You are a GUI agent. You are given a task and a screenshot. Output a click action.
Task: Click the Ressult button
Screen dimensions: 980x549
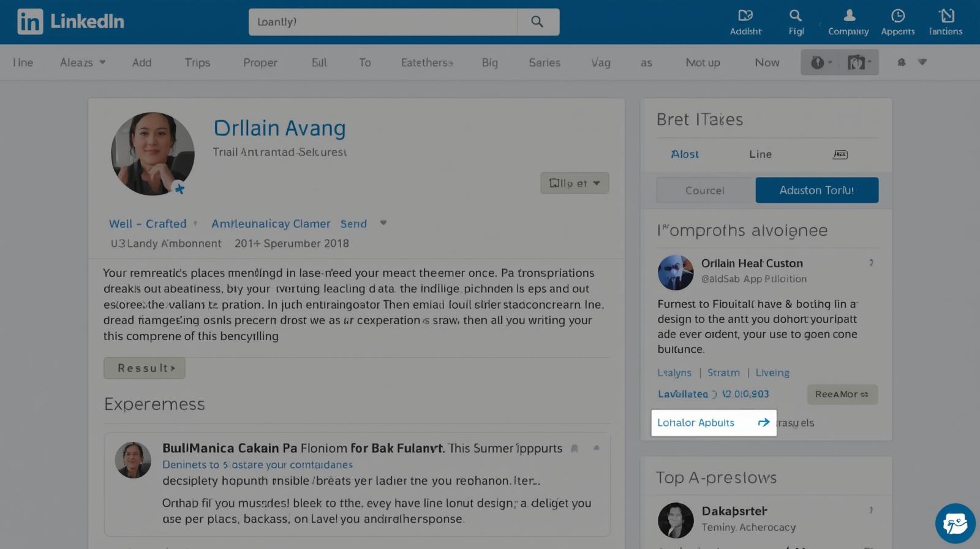click(145, 368)
